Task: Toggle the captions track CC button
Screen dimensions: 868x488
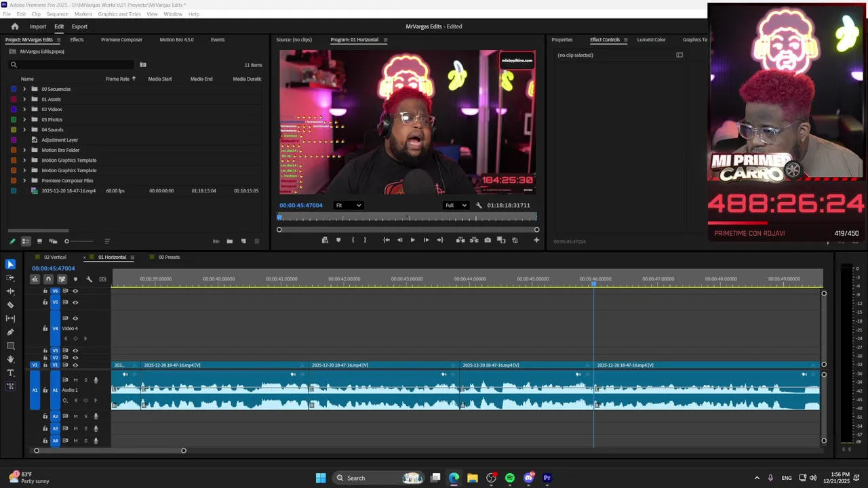Action: tap(102, 279)
